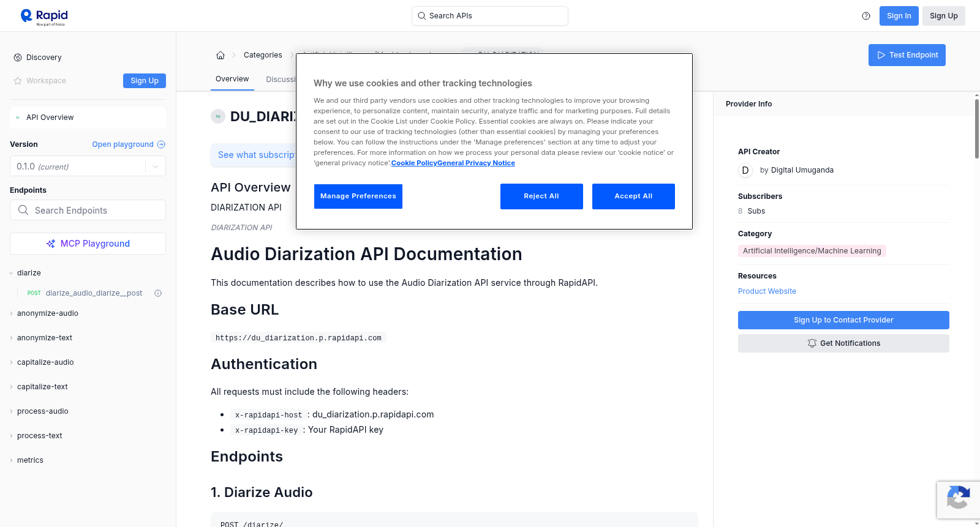
Task: Click the magnifier icon in Search Endpoints
Action: 23,210
